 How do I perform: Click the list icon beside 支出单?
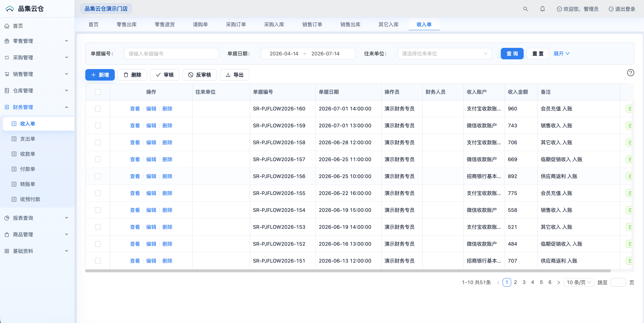pos(14,139)
